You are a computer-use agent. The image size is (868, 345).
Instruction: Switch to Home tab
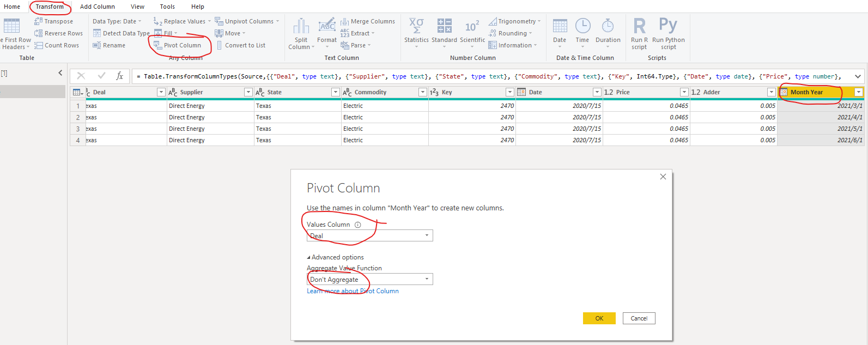click(12, 7)
